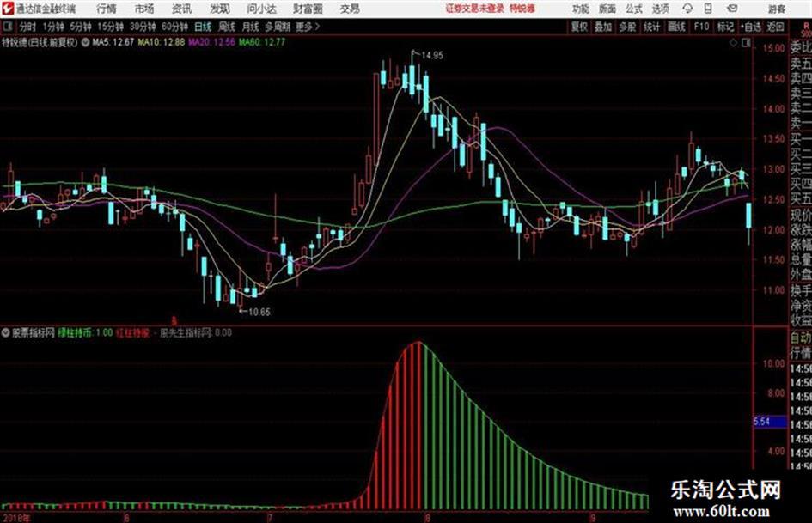812x523 pixels.
Task: Open the 财富圈 menu
Action: pyautogui.click(x=308, y=9)
